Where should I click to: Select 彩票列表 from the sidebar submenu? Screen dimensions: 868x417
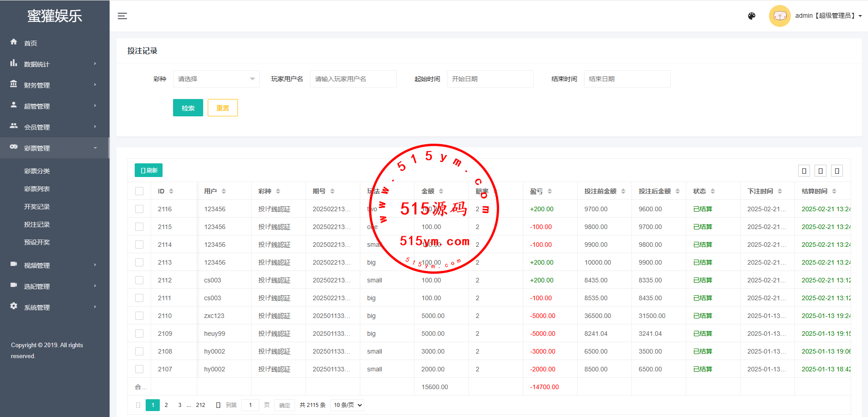pos(37,189)
